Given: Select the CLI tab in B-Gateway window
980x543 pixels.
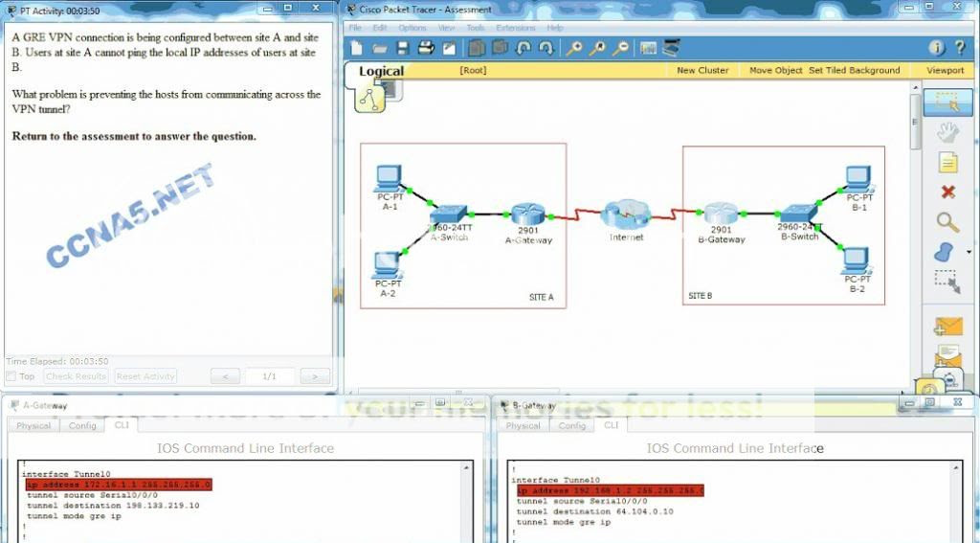Looking at the screenshot, I should coord(611,425).
